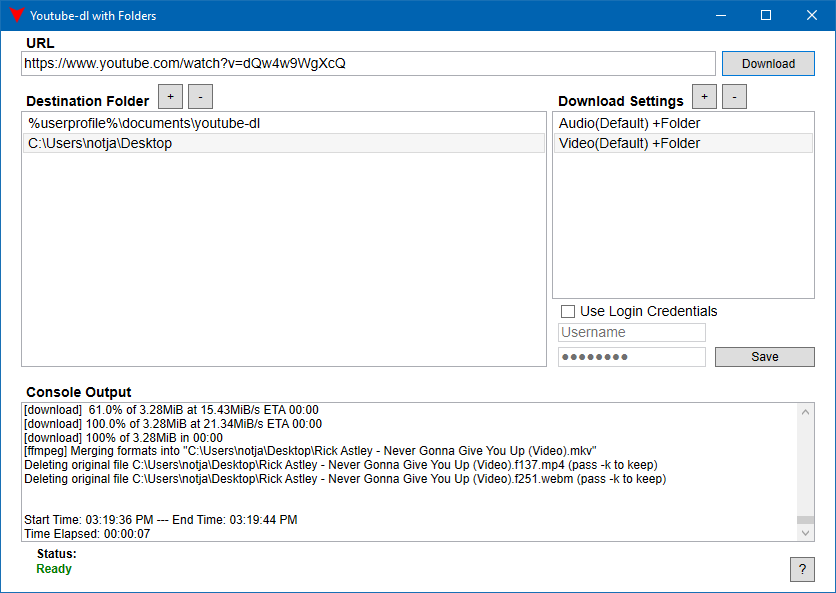Focus the Username text field
This screenshot has width=836, height=593.
tap(631, 332)
